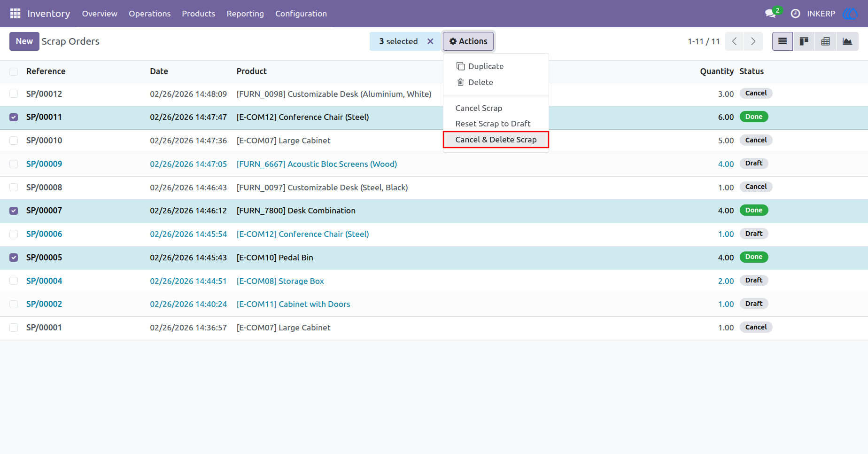
Task: Sort by the Reference column header
Action: (46, 71)
